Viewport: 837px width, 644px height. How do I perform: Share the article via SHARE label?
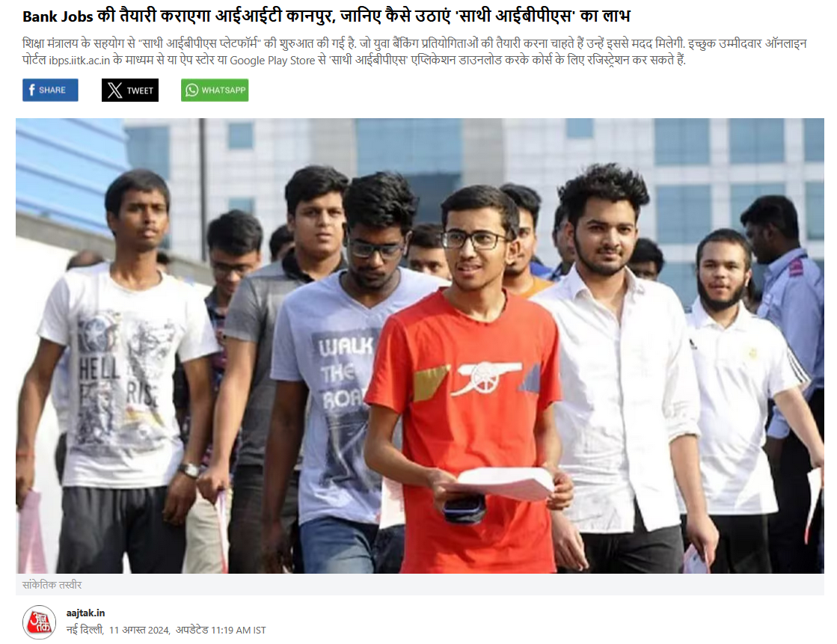[52, 91]
